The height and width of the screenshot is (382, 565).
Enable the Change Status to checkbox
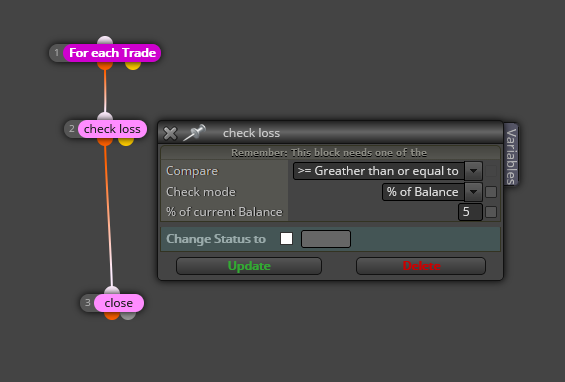coord(286,239)
